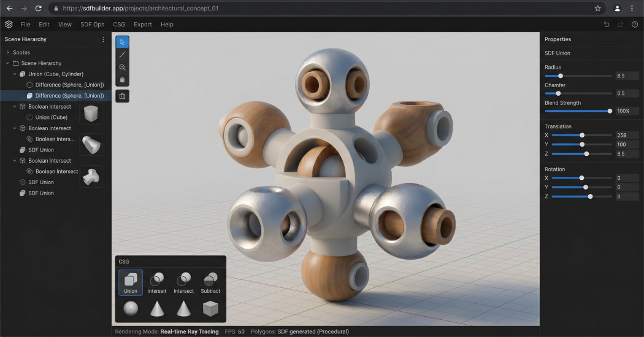Click the site lock icon
The width and height of the screenshot is (644, 337).
pos(56,8)
